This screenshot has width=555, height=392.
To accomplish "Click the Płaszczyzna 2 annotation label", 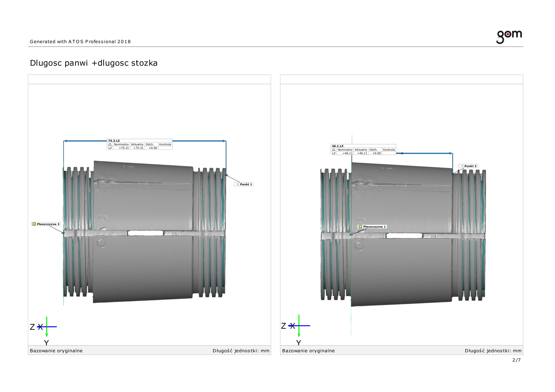I will [46, 224].
